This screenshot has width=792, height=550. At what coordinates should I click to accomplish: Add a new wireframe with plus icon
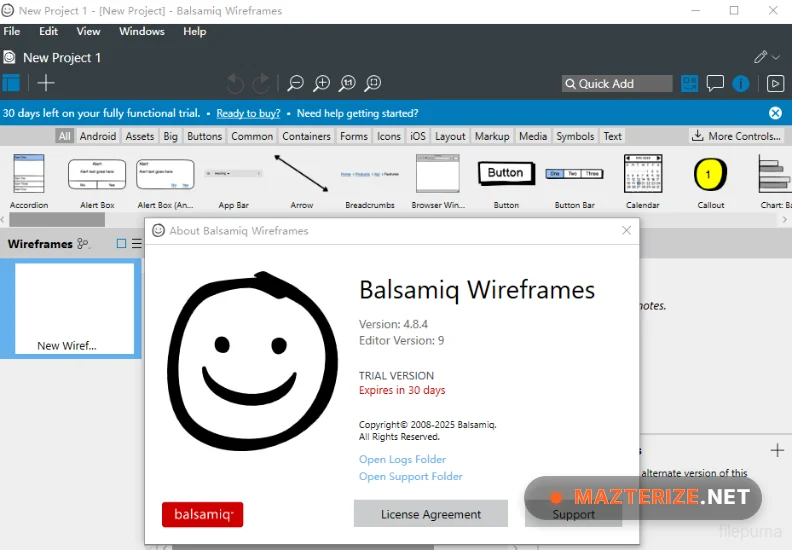45,83
